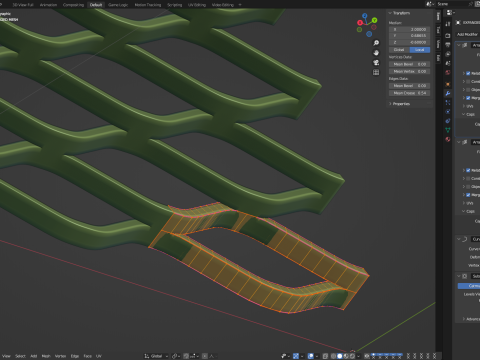Uncheck Merge in second Array modifier
The height and width of the screenshot is (360, 480).
tap(468, 195)
